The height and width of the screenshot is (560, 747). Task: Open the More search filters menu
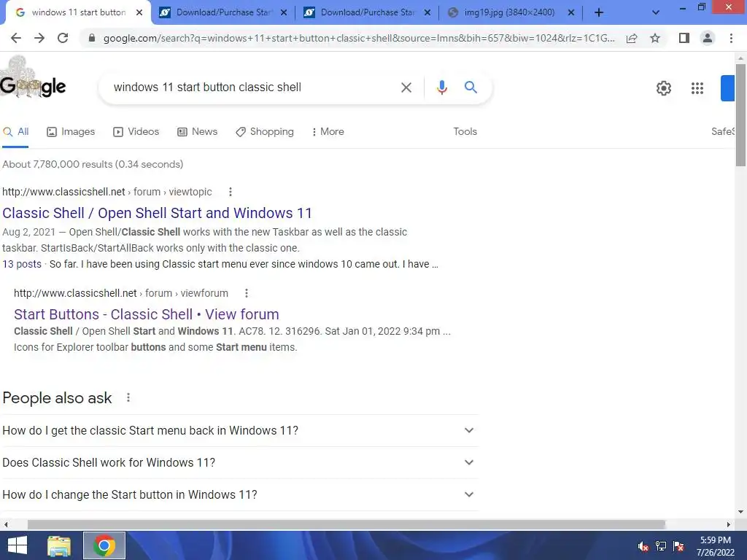tap(328, 131)
